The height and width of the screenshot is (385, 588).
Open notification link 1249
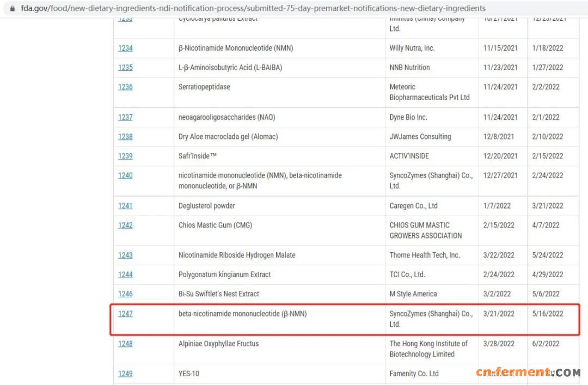pyautogui.click(x=125, y=374)
